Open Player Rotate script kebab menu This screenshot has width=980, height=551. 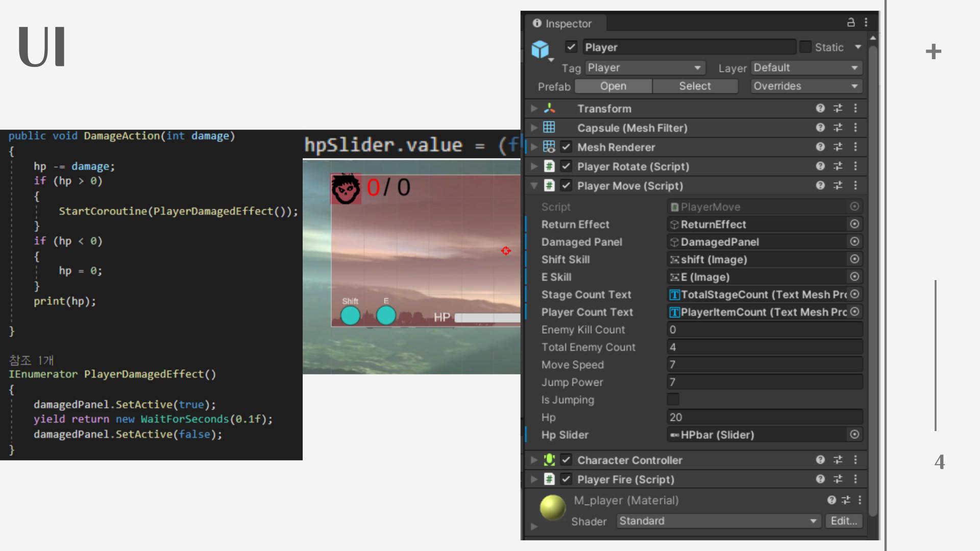856,166
